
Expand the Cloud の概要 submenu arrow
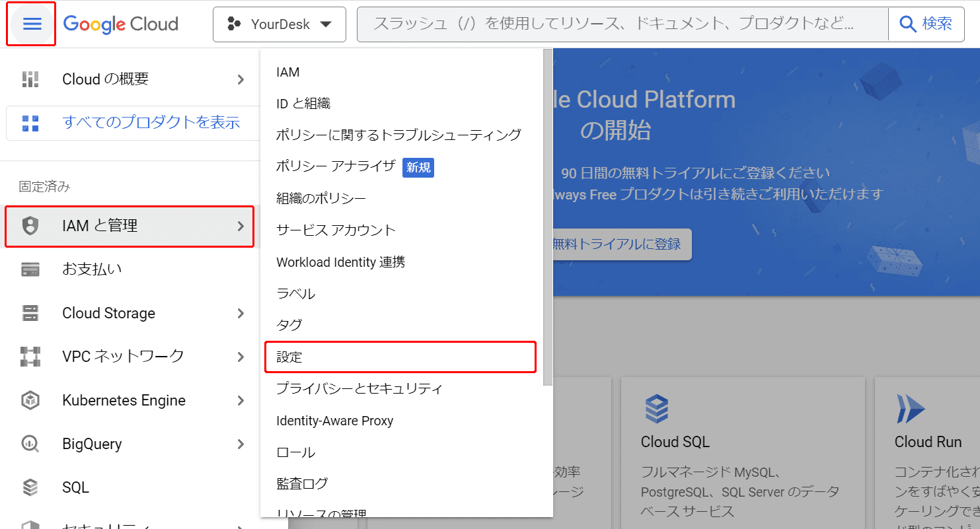[x=241, y=79]
